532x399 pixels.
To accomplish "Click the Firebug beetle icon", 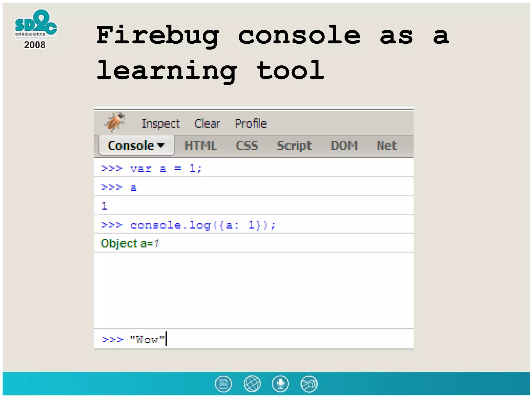I will coord(115,122).
